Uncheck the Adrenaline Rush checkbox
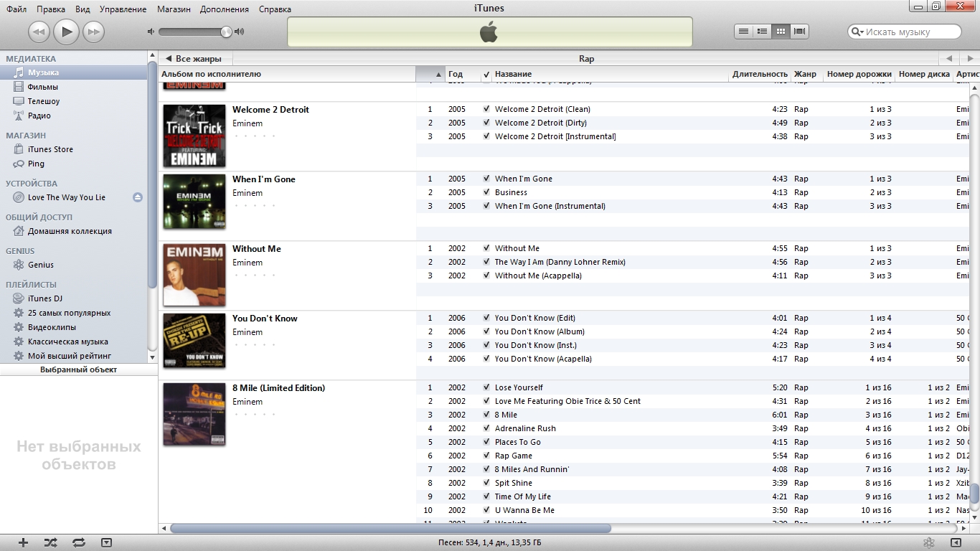 pyautogui.click(x=486, y=428)
